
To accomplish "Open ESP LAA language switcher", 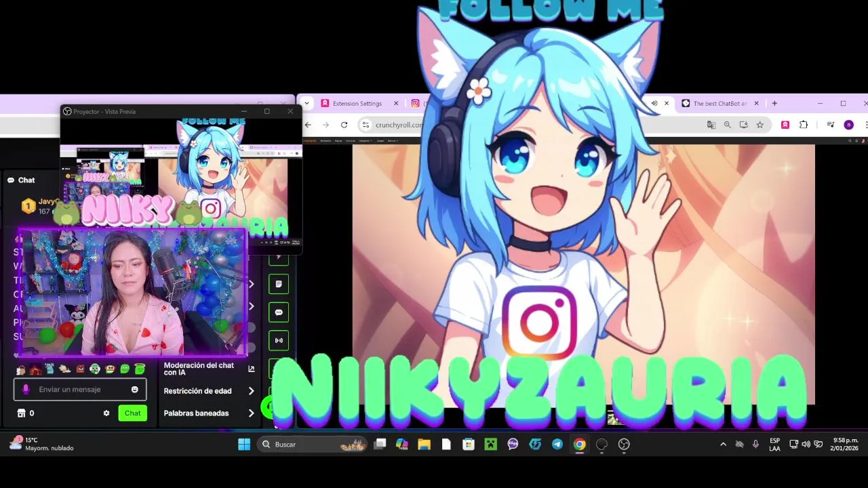I will [774, 445].
